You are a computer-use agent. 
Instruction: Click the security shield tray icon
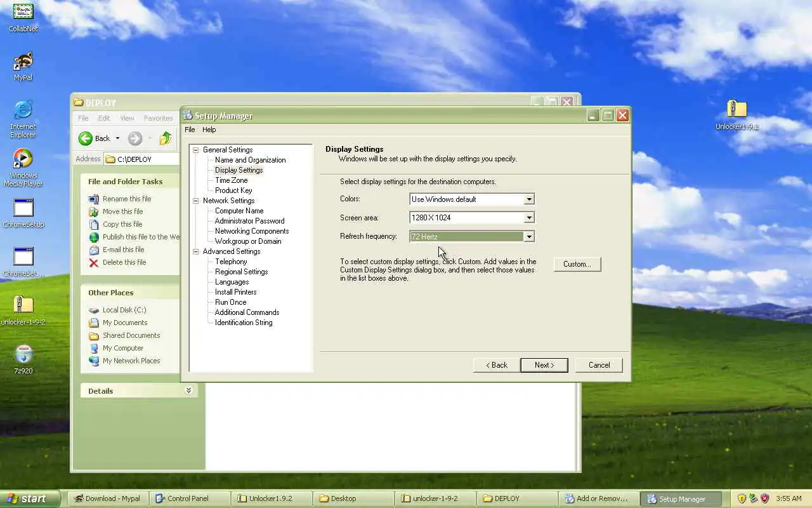742,498
